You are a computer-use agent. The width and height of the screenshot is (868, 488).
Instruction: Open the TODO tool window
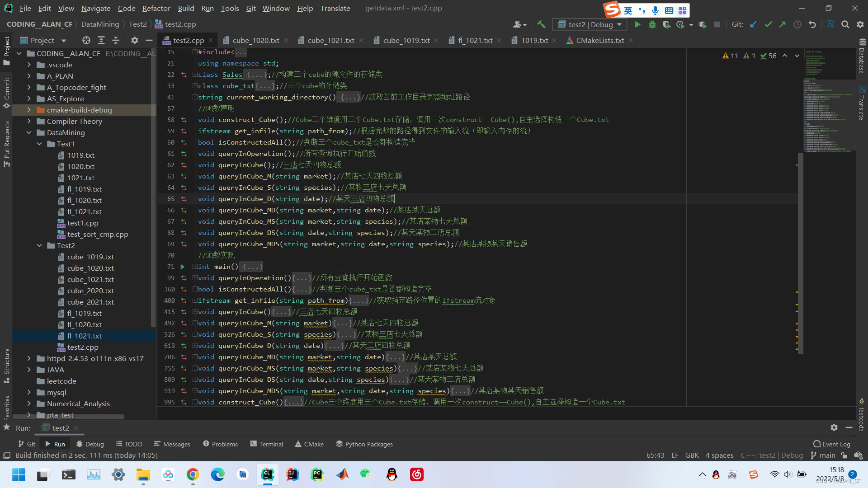(129, 444)
